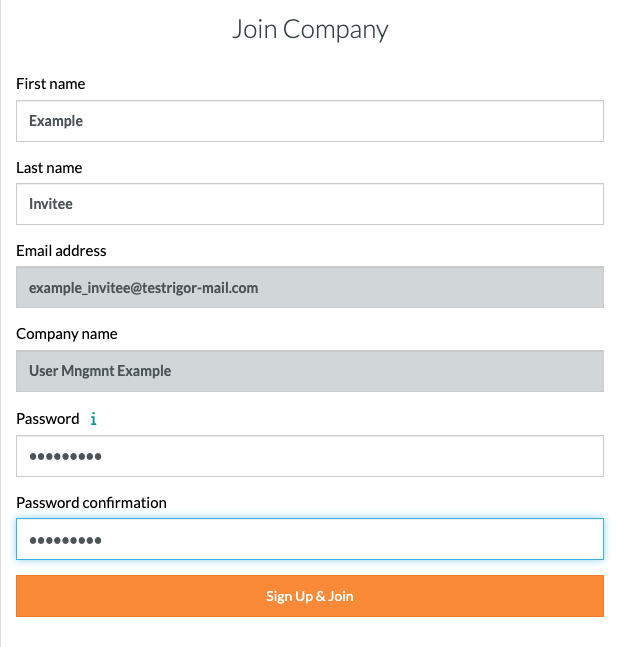Click the "Company name" label
The height and width of the screenshot is (647, 619).
66,334
